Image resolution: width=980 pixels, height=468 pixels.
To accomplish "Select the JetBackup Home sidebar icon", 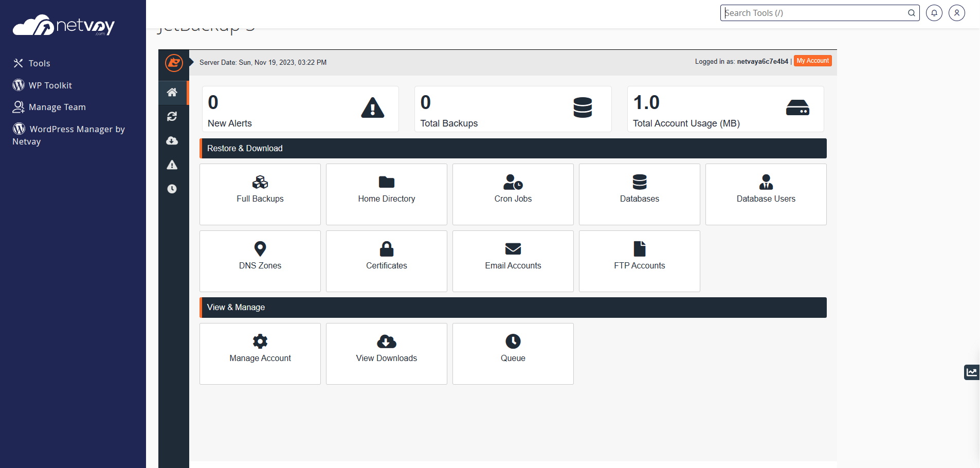I will (x=172, y=93).
